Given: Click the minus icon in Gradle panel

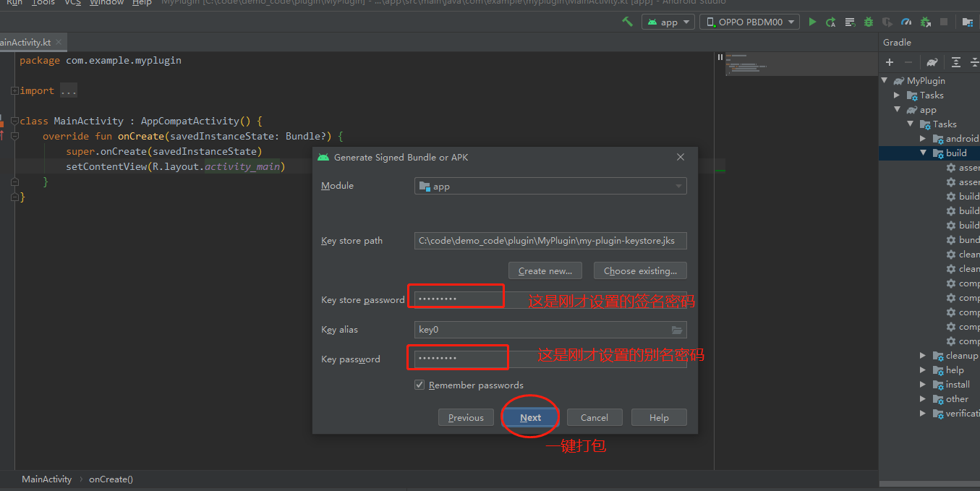Looking at the screenshot, I should pyautogui.click(x=908, y=62).
